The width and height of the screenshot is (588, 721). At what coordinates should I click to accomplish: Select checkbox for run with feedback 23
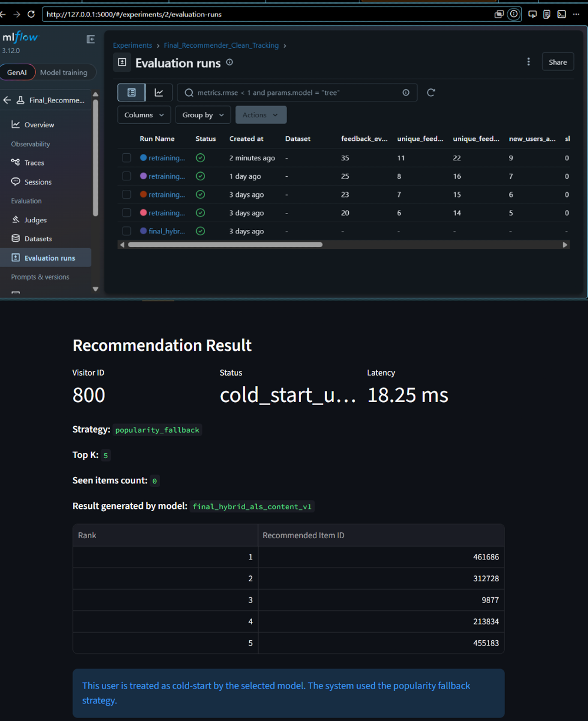(127, 194)
